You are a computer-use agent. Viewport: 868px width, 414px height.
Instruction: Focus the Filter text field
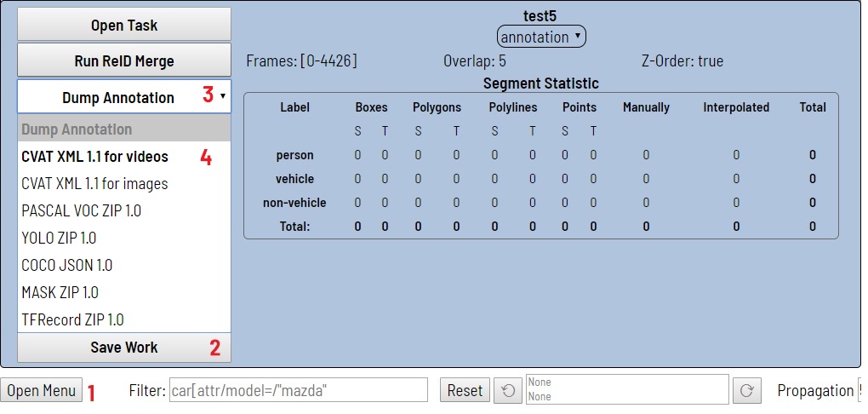tap(298, 390)
